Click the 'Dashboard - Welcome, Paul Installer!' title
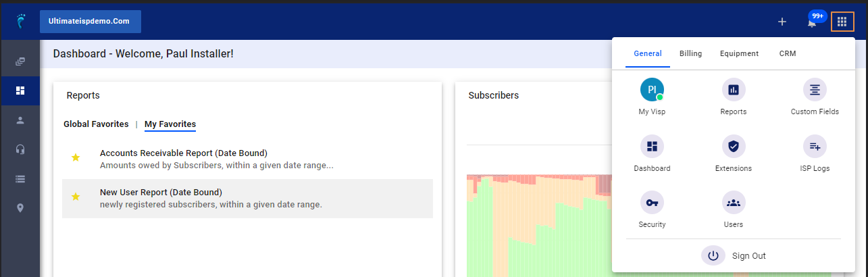Viewport: 868px width, 277px height. click(143, 53)
